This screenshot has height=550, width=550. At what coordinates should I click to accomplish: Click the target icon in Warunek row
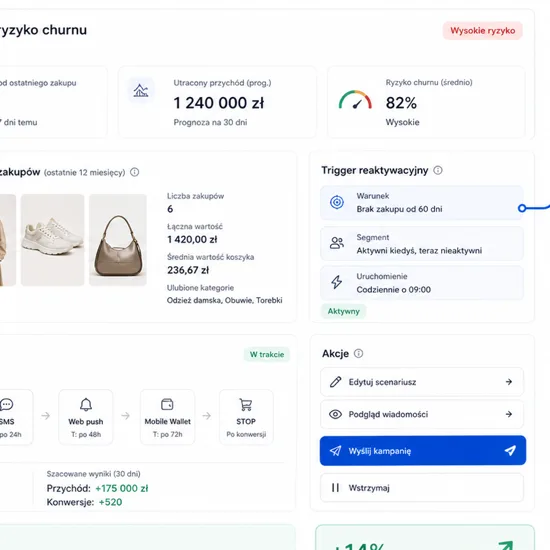[337, 202]
